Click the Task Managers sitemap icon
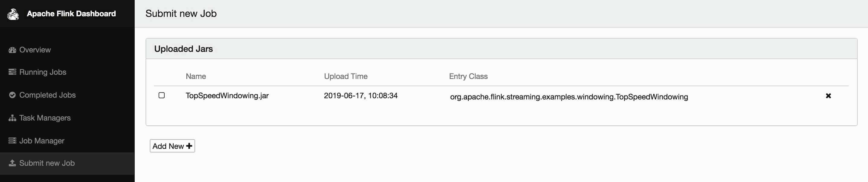This screenshot has height=182, width=868. (12, 118)
